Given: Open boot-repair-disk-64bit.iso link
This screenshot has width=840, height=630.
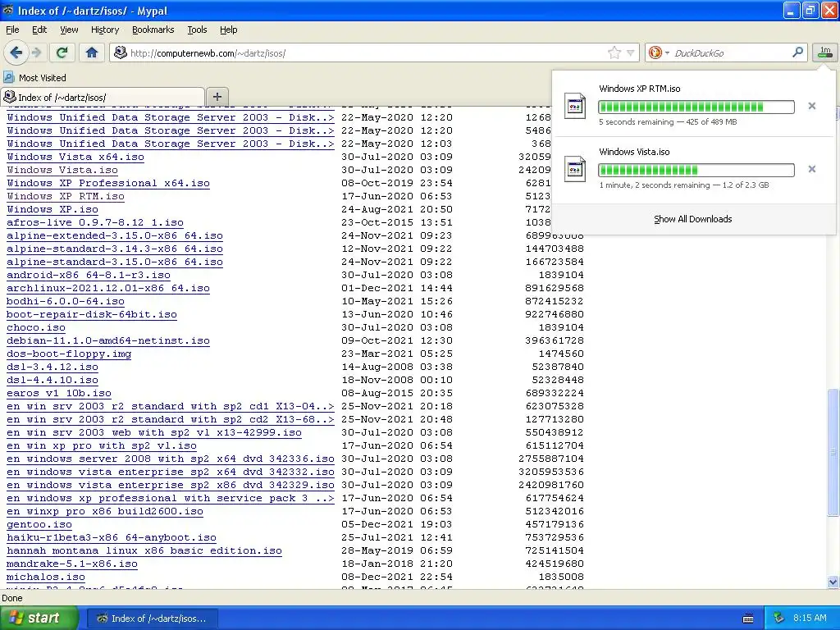Looking at the screenshot, I should 92,314.
